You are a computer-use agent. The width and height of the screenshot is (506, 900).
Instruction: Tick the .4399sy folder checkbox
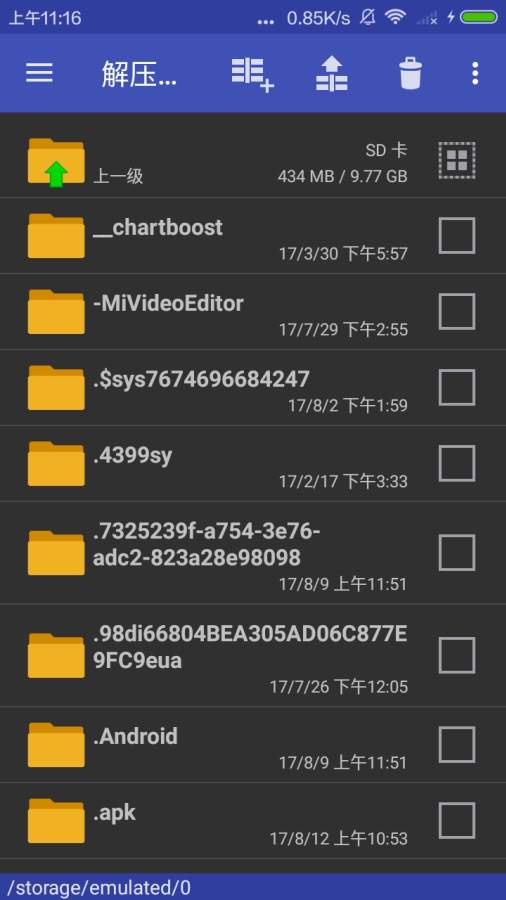point(457,463)
